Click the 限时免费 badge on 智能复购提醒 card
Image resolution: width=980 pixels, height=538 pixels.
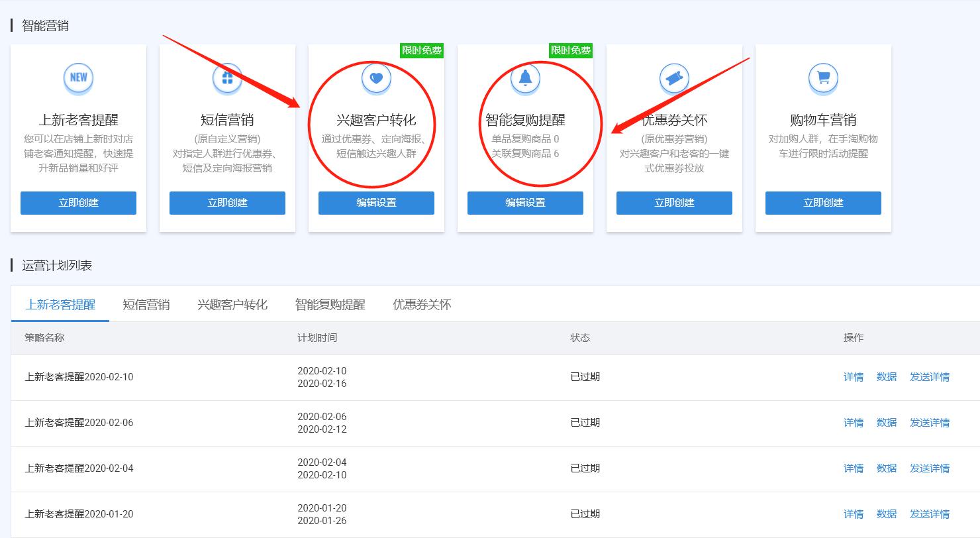[571, 50]
